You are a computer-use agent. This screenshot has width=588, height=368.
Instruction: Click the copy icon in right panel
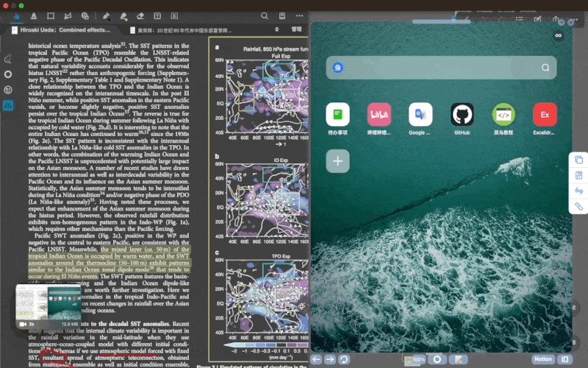coord(578,160)
